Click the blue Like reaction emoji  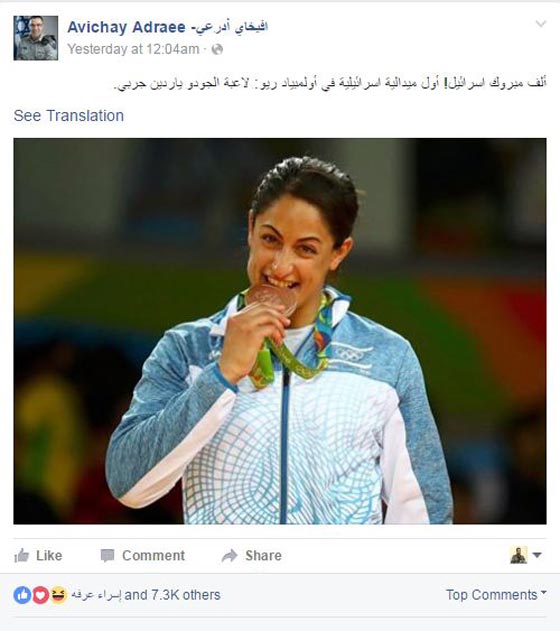[22, 595]
